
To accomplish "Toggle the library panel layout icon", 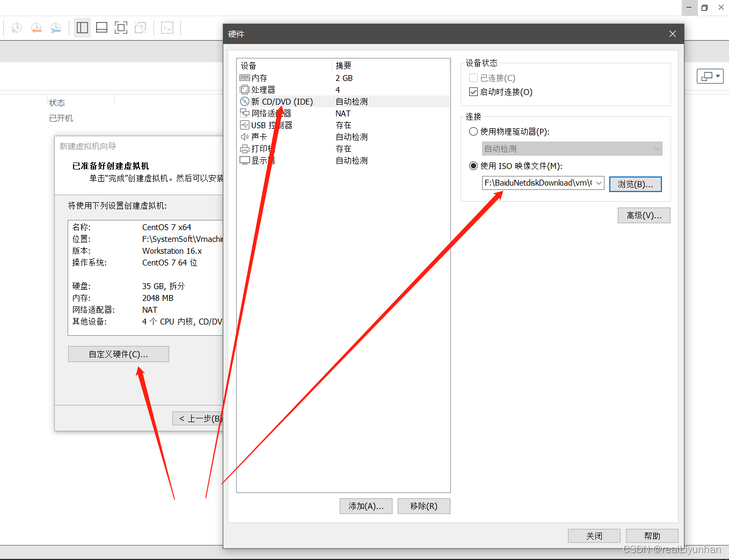I will 82,27.
